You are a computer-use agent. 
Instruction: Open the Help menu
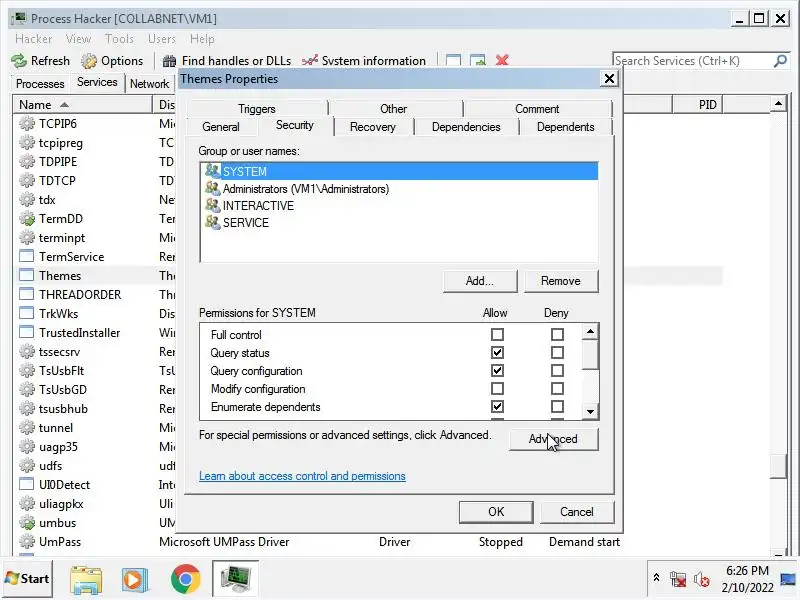[202, 39]
